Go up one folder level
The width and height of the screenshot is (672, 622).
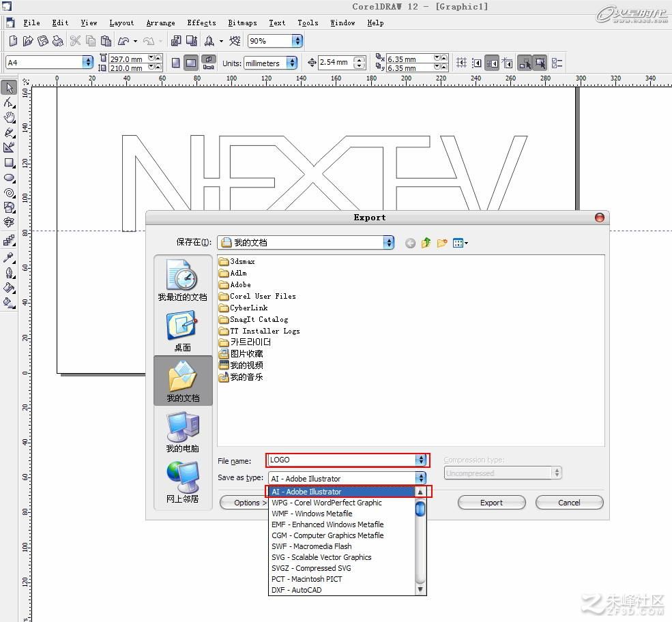(426, 243)
